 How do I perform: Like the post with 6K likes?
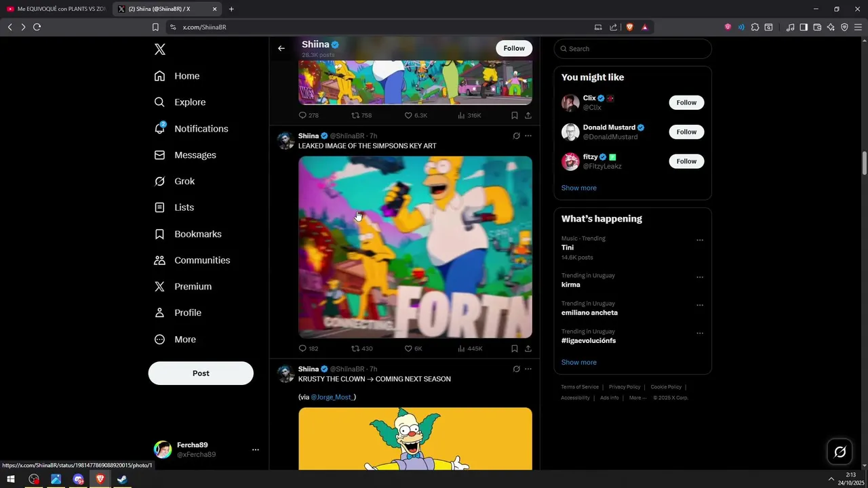coord(414,348)
